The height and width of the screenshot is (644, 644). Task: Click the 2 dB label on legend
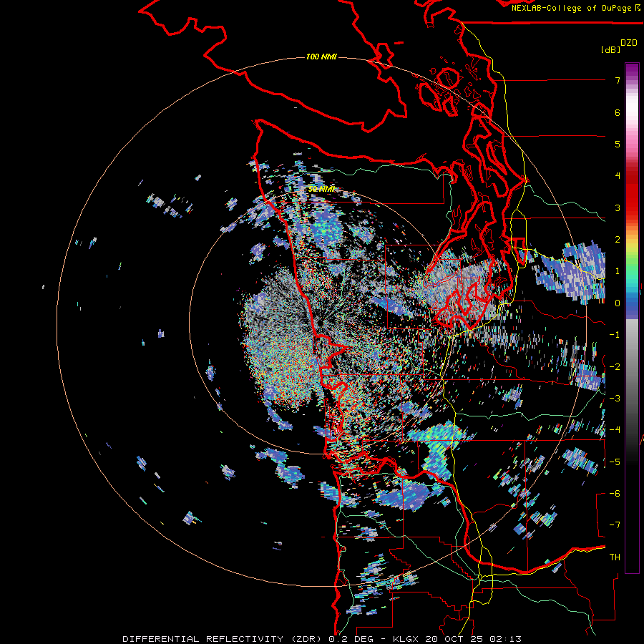click(x=618, y=240)
